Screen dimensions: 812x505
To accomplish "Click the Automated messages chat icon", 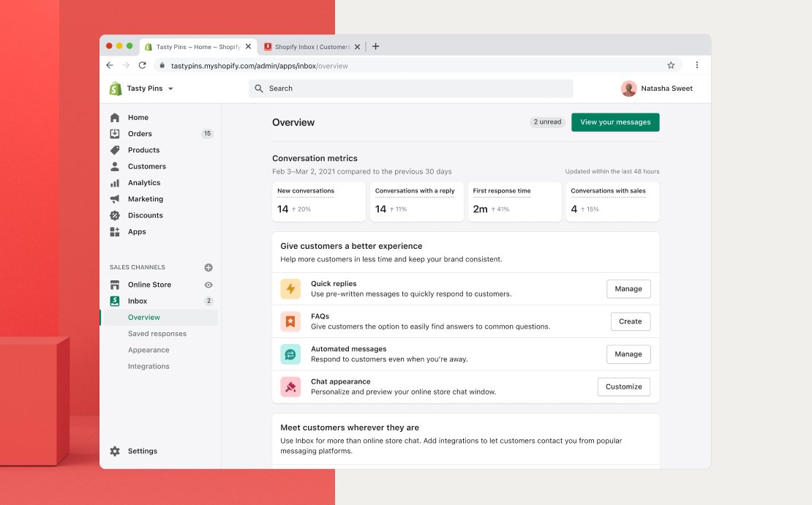I will (290, 353).
